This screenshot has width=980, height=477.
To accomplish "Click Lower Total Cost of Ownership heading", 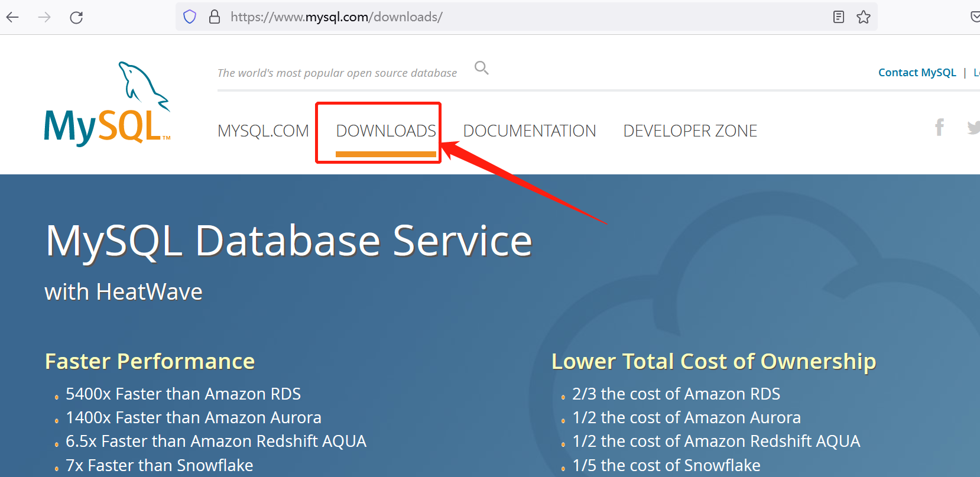I will (x=713, y=361).
